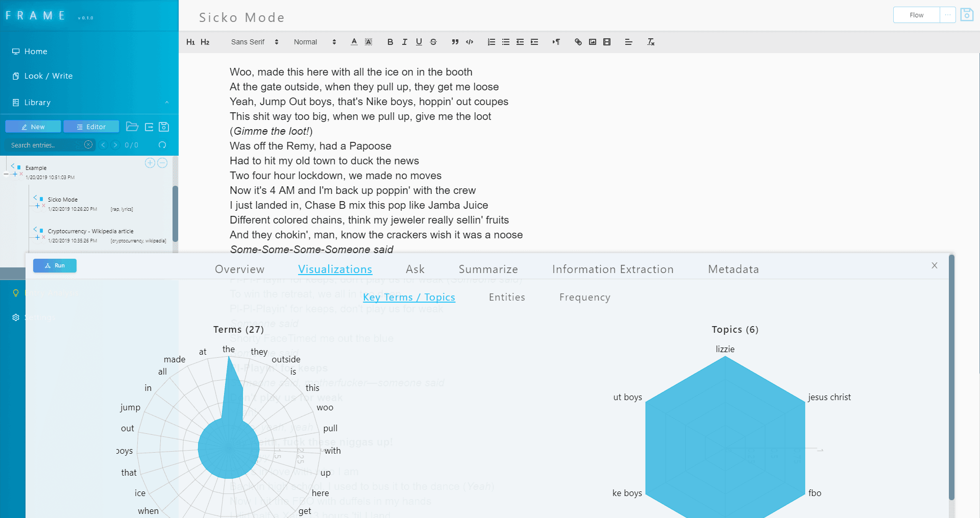Create a new entry with the New button

(x=33, y=127)
